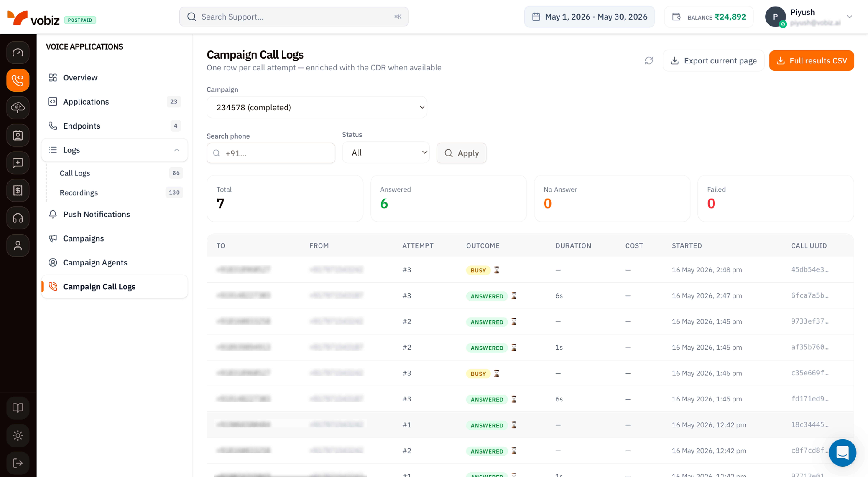Image resolution: width=868 pixels, height=477 pixels.
Task: Open the dashboard gauge icon in sidebar
Action: click(x=18, y=53)
